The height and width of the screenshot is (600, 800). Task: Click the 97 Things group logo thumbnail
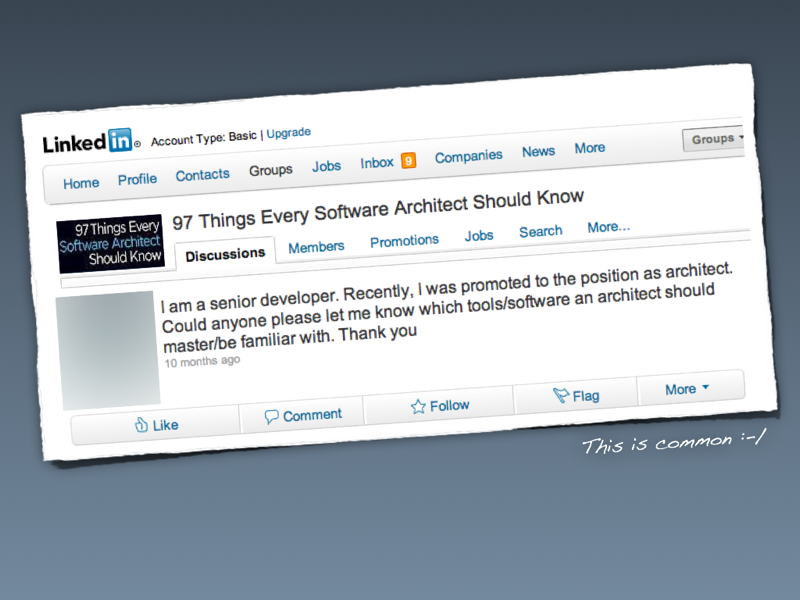click(x=110, y=243)
